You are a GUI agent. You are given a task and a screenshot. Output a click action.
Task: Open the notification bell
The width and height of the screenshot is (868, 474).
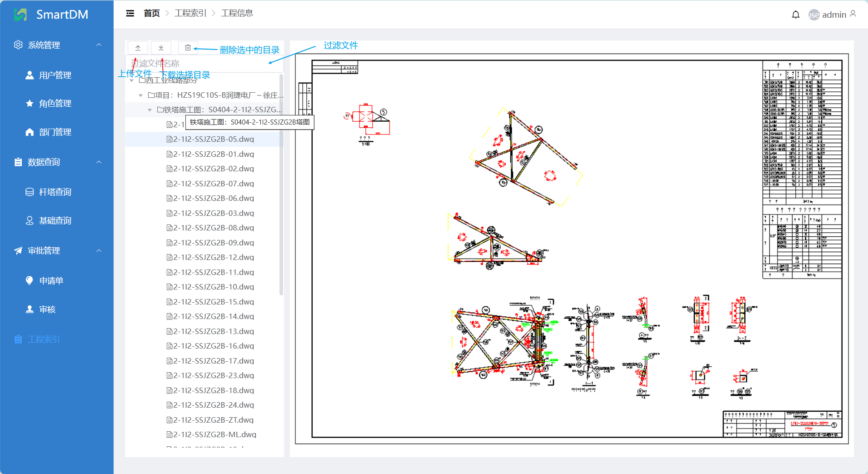point(795,15)
